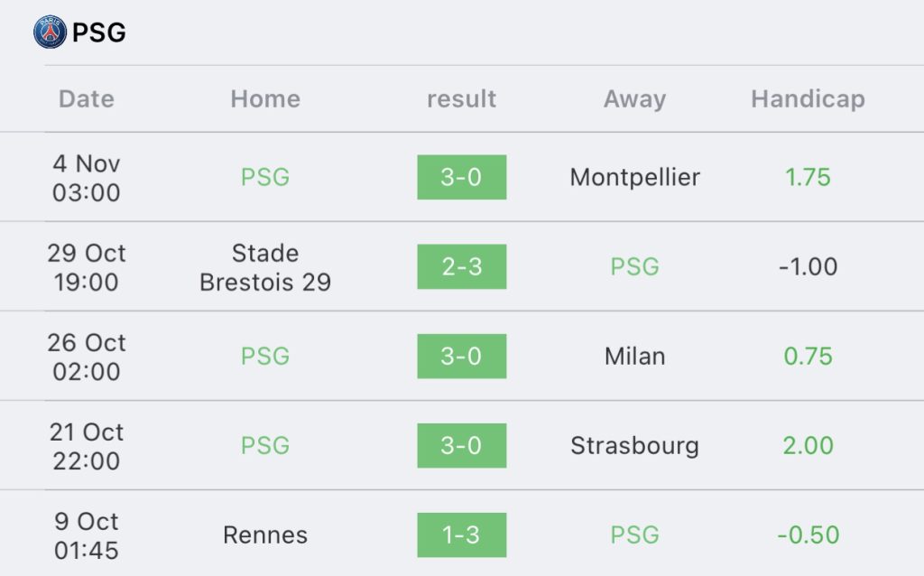The width and height of the screenshot is (924, 576).
Task: Click the Away column header
Action: click(x=634, y=98)
